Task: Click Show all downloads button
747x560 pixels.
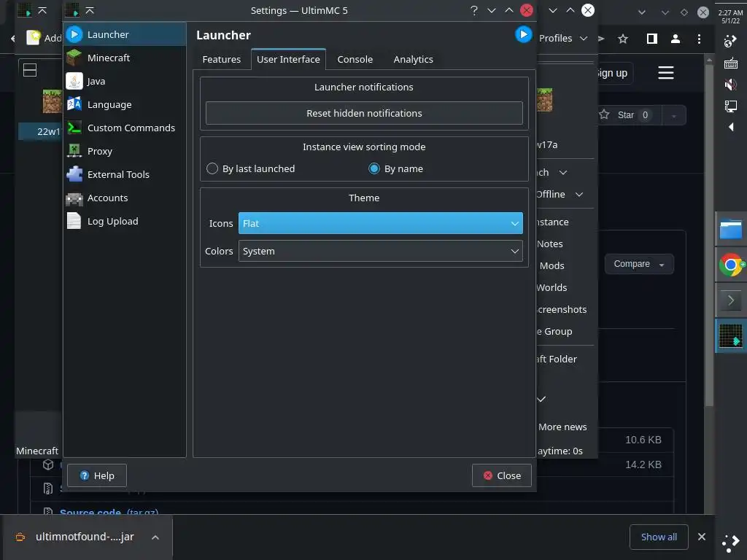Action: tap(659, 537)
